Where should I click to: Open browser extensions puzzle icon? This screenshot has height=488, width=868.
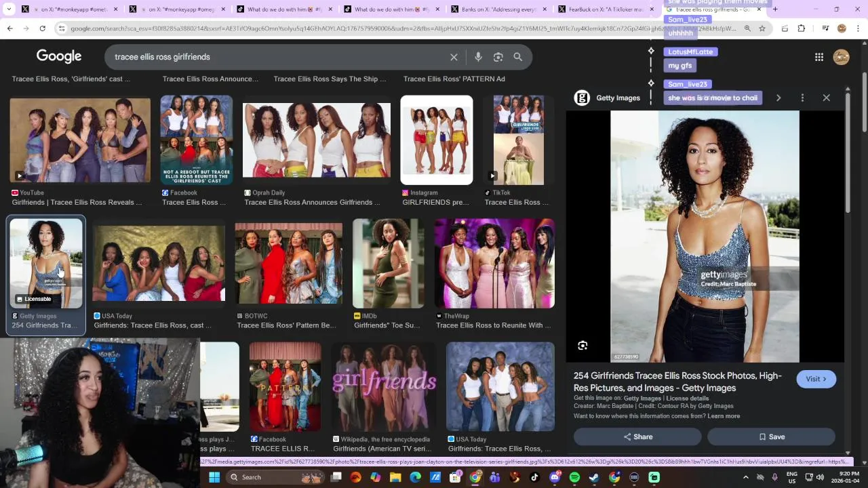(801, 28)
